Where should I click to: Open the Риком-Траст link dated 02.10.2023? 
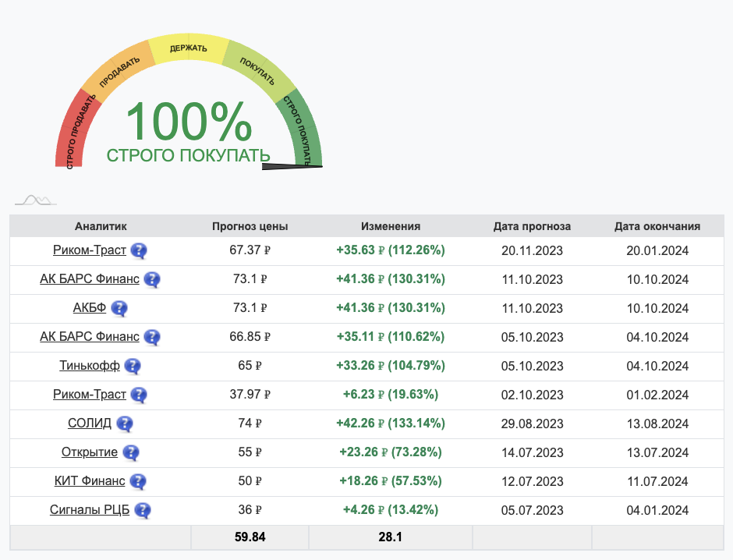(90, 395)
